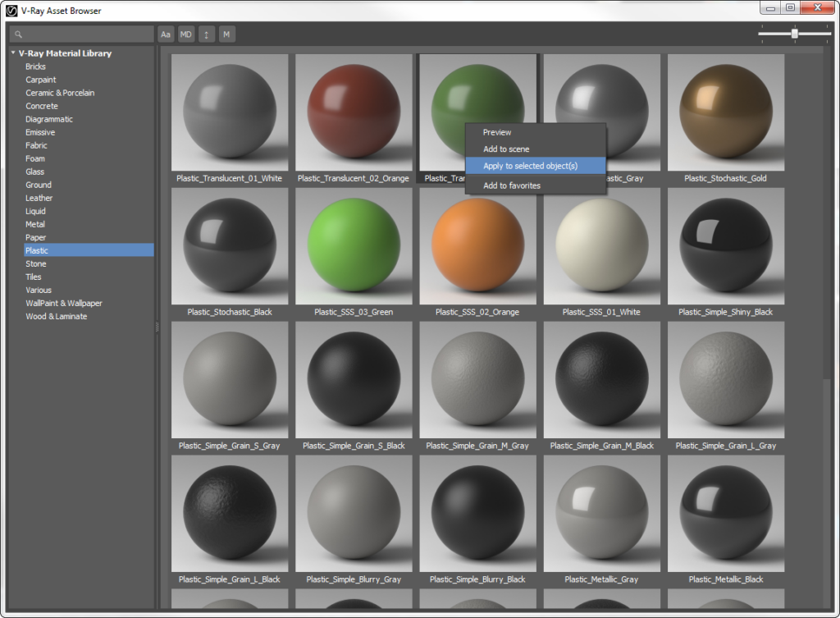Image resolution: width=840 pixels, height=618 pixels.
Task: Select the Plastic_Simple_Grain_L_Black thumbnail
Action: (x=230, y=514)
